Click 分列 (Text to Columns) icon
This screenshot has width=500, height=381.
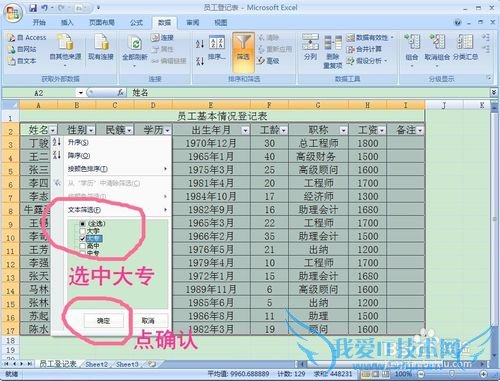[x=310, y=47]
